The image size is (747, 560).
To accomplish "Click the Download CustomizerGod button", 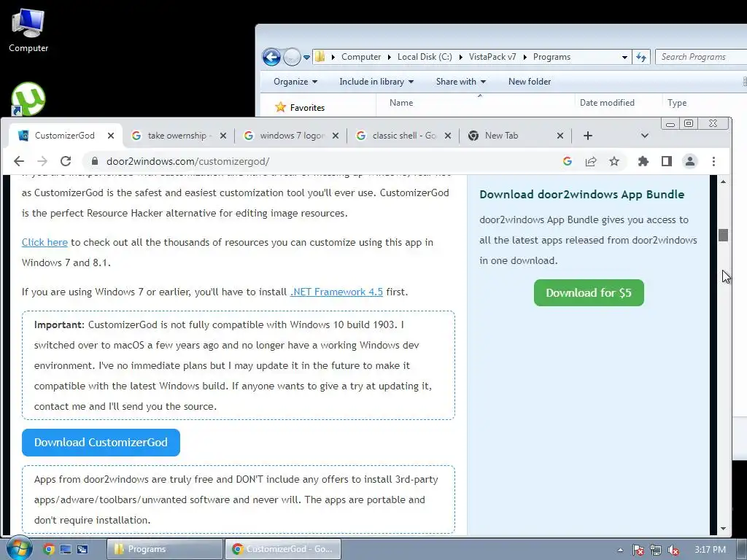I will pyautogui.click(x=101, y=443).
